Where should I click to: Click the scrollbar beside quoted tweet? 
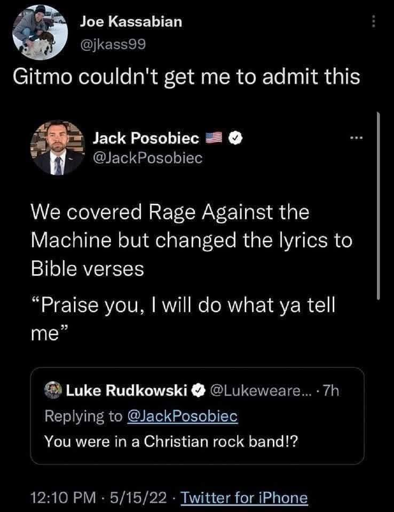(378, 206)
